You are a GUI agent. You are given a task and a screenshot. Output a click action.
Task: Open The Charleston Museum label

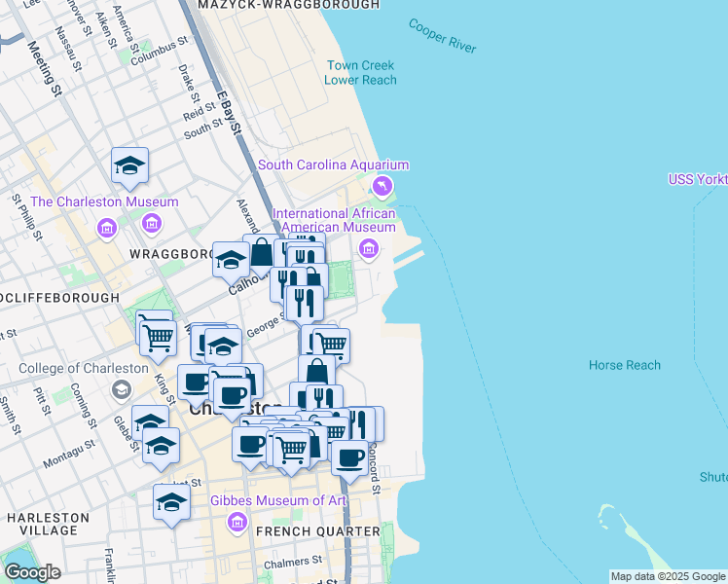click(x=104, y=201)
